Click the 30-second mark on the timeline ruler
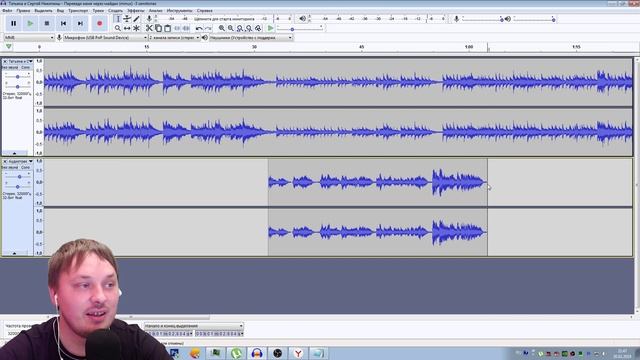This screenshot has height=360, width=640. (x=254, y=47)
